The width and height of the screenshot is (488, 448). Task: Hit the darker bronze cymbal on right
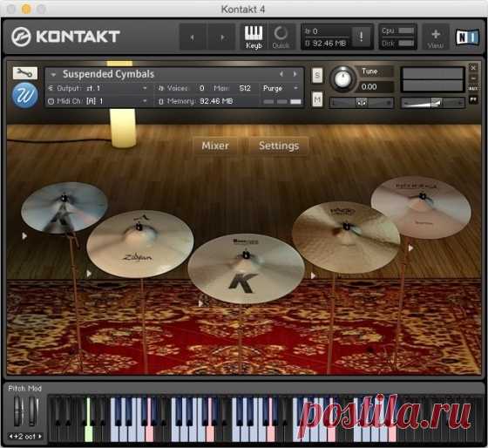[346, 237]
